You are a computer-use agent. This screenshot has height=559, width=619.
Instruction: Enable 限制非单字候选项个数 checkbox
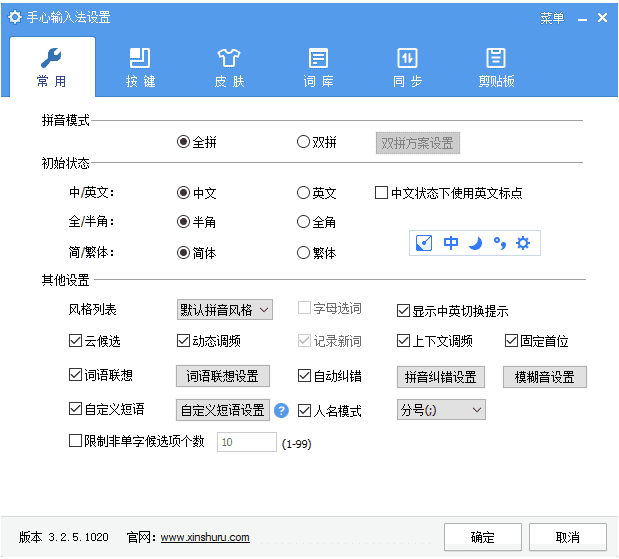(x=76, y=440)
